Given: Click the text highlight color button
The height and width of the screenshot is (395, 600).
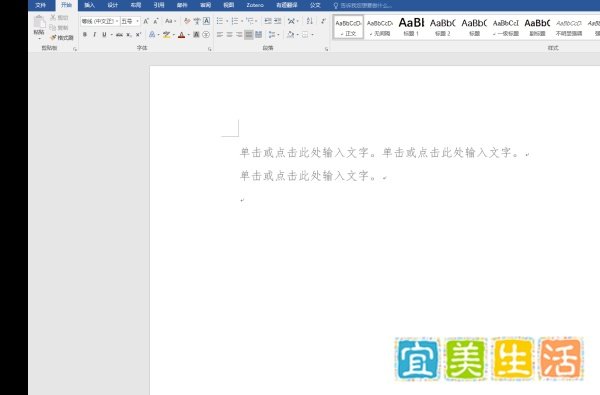Looking at the screenshot, I should coord(166,35).
